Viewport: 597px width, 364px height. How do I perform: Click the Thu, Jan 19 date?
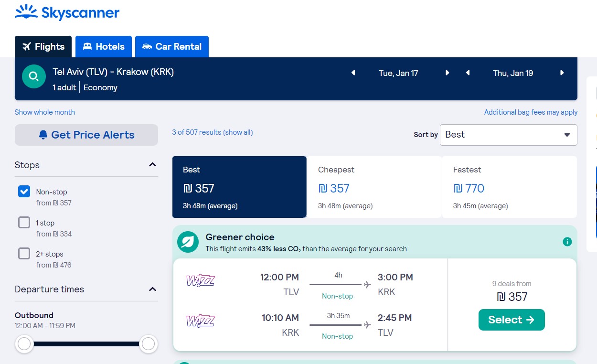tap(513, 73)
